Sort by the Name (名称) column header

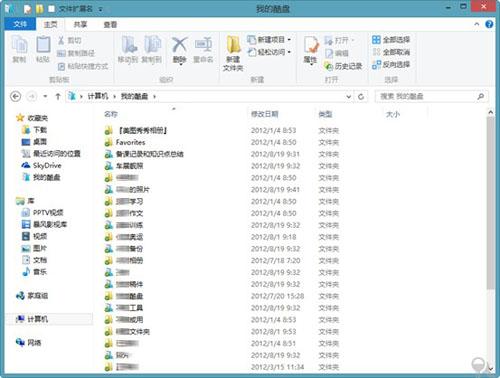pos(111,114)
